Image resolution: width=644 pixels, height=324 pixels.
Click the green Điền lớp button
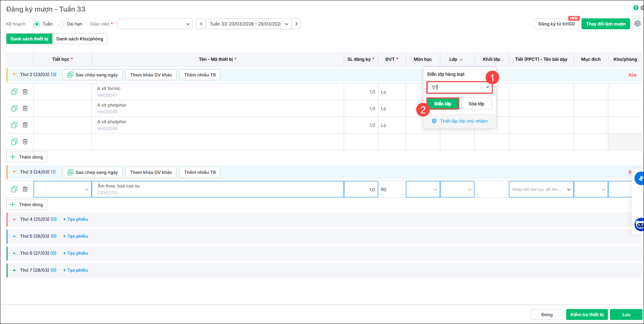(x=442, y=104)
